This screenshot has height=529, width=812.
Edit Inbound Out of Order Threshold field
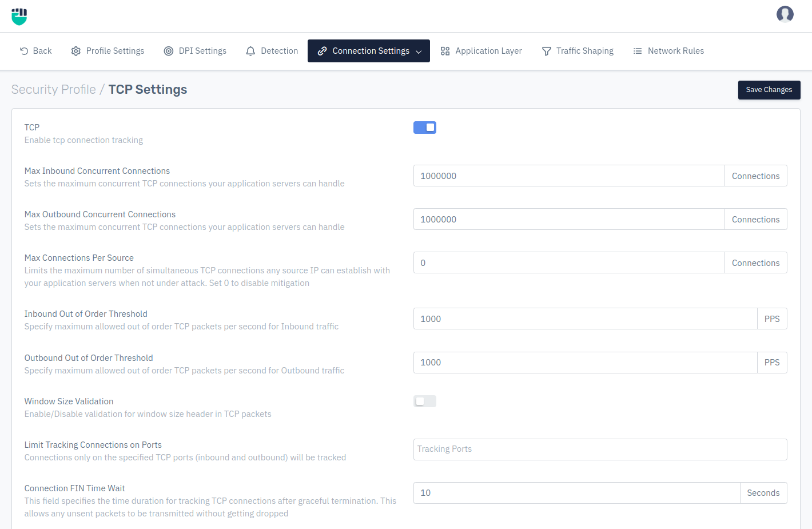point(585,319)
